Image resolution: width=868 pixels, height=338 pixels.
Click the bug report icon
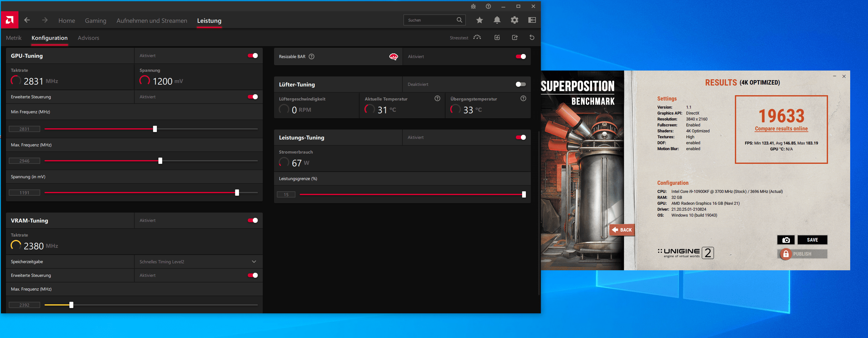(x=473, y=6)
